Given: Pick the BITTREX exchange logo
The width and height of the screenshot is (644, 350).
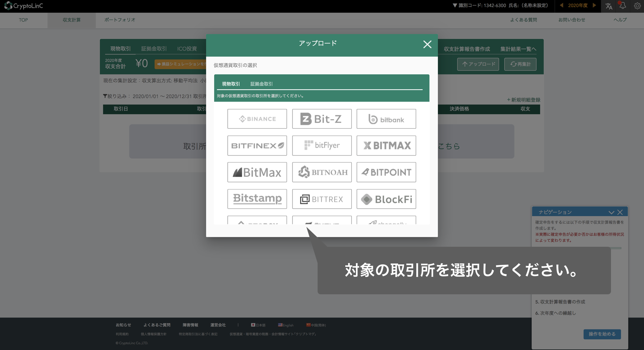Looking at the screenshot, I should tap(322, 199).
